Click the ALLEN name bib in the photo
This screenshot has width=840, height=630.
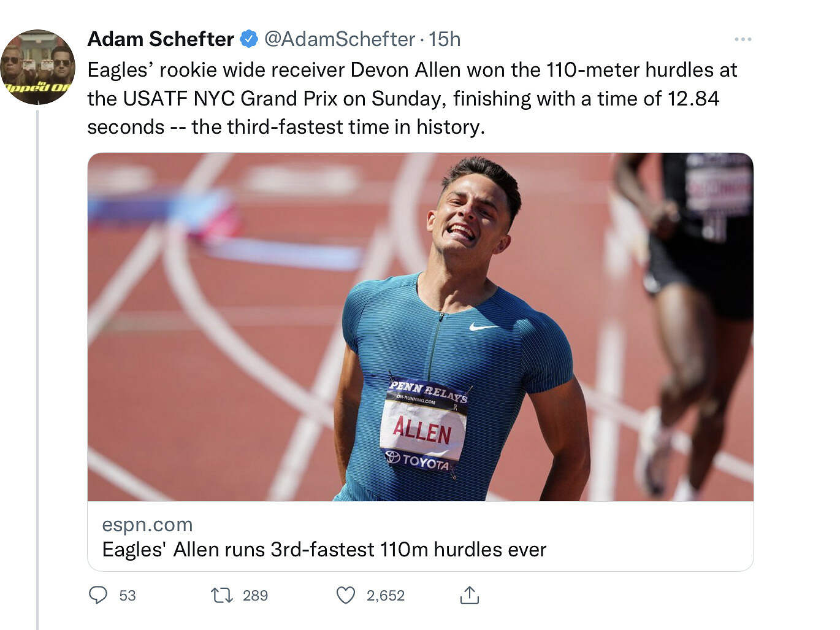point(422,429)
